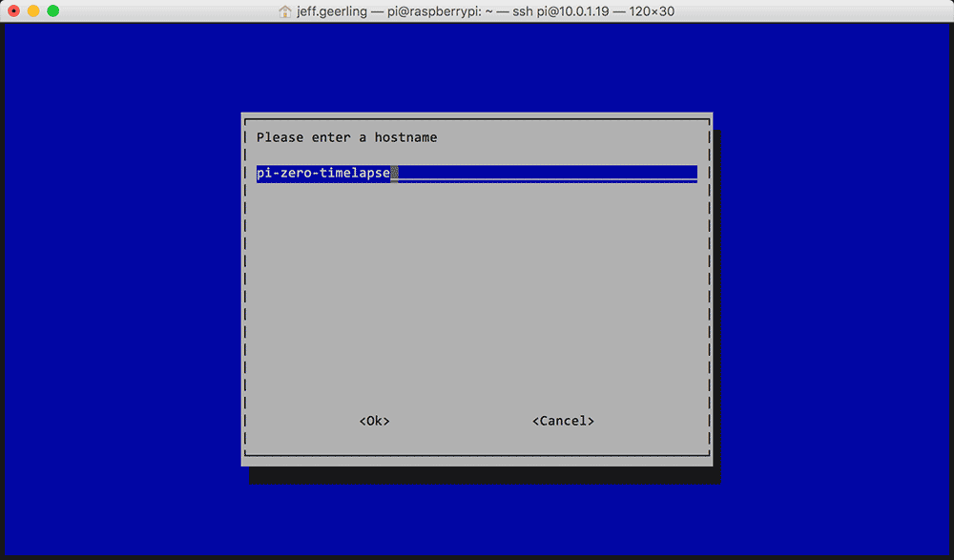This screenshot has width=954, height=560.
Task: Click the word 'zero' in the hostname
Action: pos(296,173)
